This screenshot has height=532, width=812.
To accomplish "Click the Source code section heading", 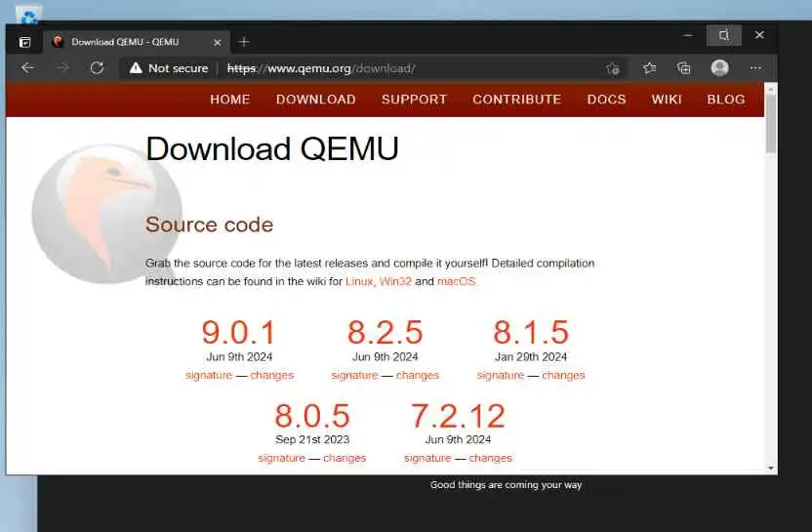I will pyautogui.click(x=209, y=225).
